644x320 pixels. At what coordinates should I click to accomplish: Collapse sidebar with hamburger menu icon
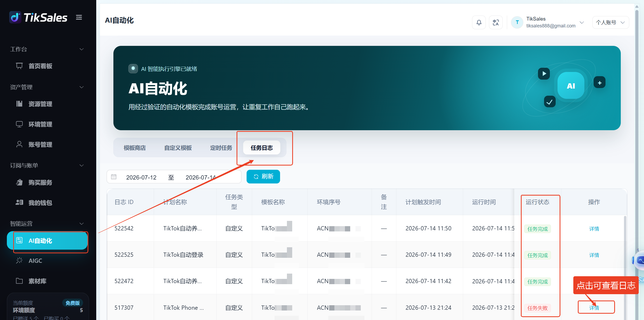[79, 17]
